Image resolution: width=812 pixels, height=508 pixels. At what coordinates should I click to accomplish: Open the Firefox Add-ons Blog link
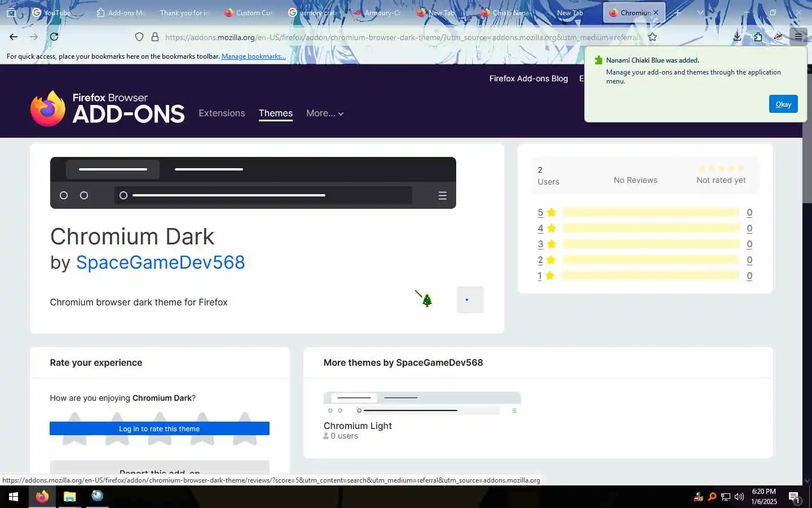528,78
